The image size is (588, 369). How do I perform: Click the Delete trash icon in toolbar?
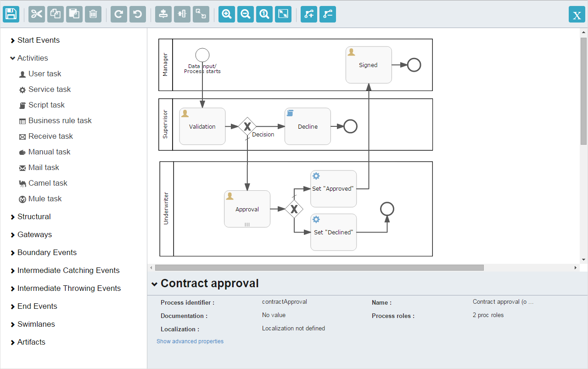[x=93, y=14]
